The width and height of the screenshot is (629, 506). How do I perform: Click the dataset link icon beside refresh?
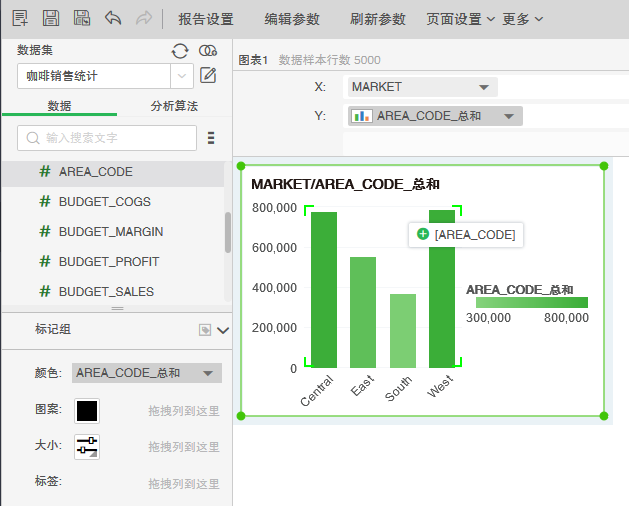208,50
